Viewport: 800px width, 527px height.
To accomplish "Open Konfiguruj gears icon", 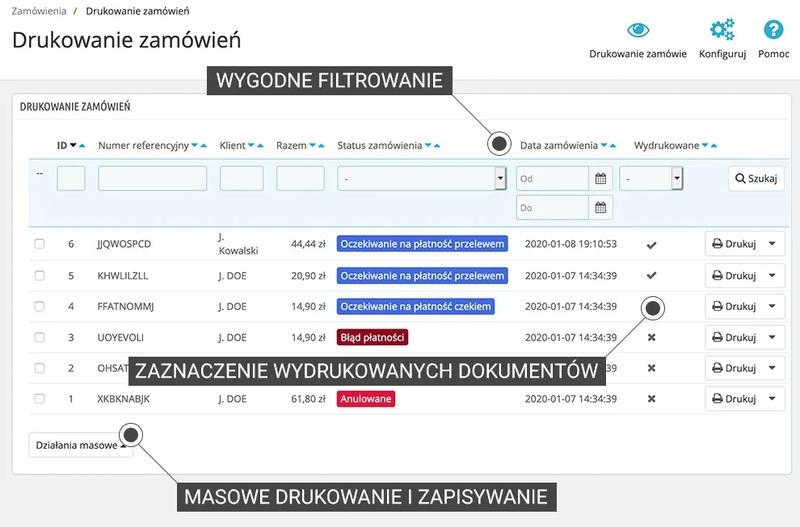I will 722,30.
